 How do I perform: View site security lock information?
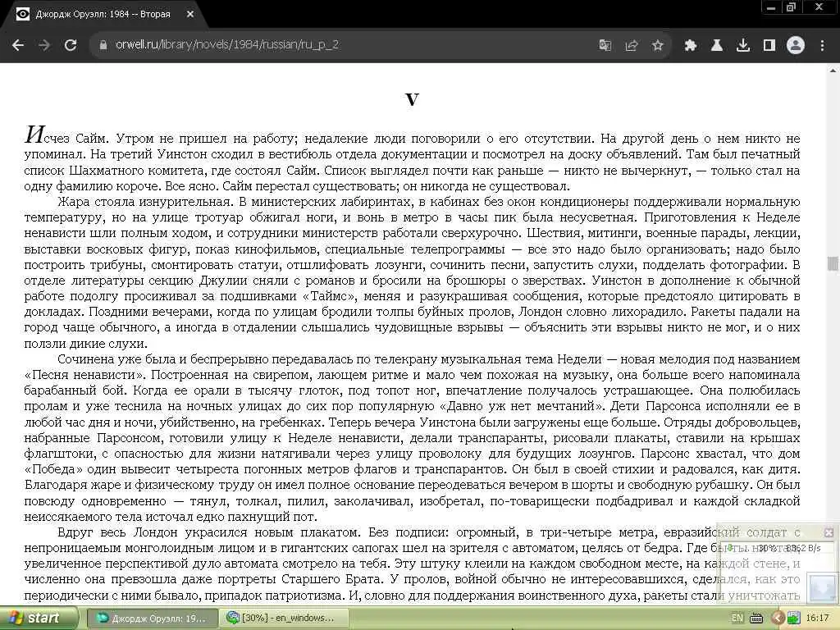click(x=103, y=45)
